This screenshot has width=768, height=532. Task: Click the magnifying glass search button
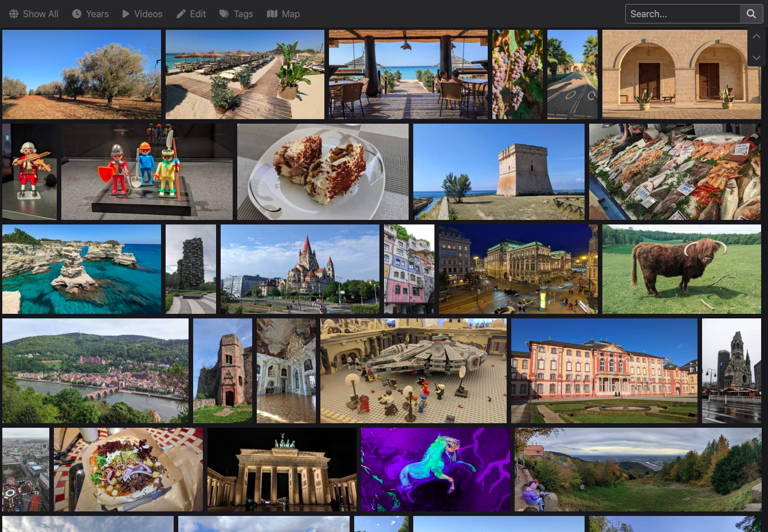751,14
